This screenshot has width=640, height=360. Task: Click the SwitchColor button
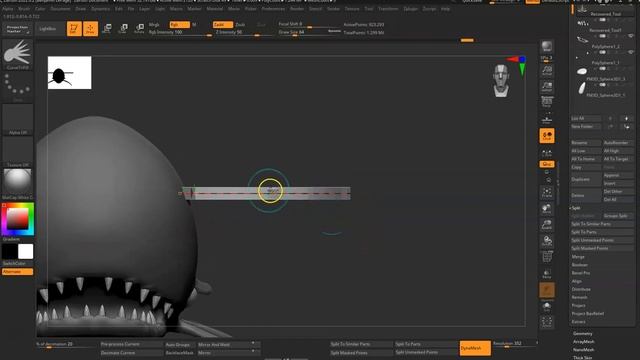[x=18, y=264]
